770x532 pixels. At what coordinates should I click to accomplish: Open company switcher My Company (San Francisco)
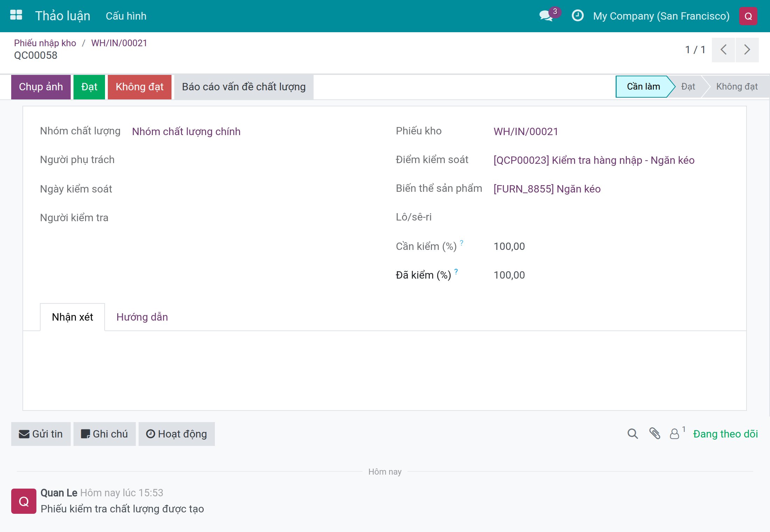[661, 16]
